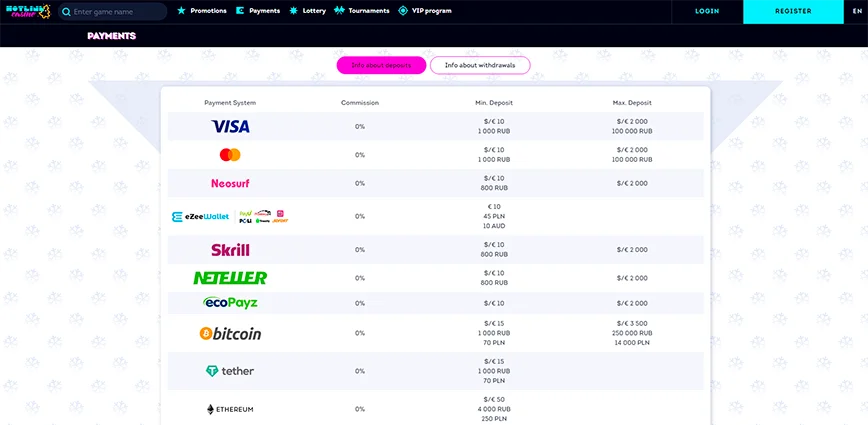
Task: Open the Payments menu item
Action: point(265,11)
